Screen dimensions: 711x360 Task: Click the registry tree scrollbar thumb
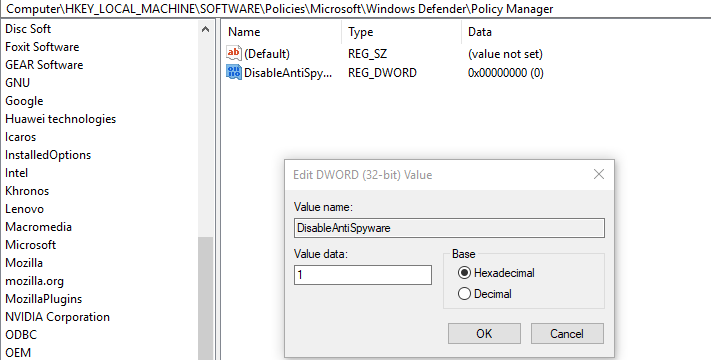pyautogui.click(x=205, y=298)
